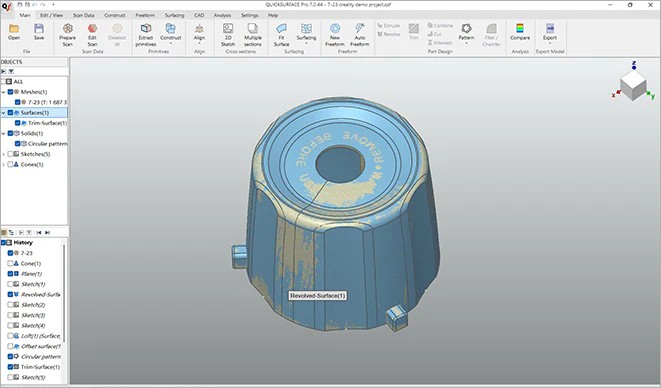This screenshot has width=661, height=388.
Task: Click the Open file icon
Action: pos(14,29)
